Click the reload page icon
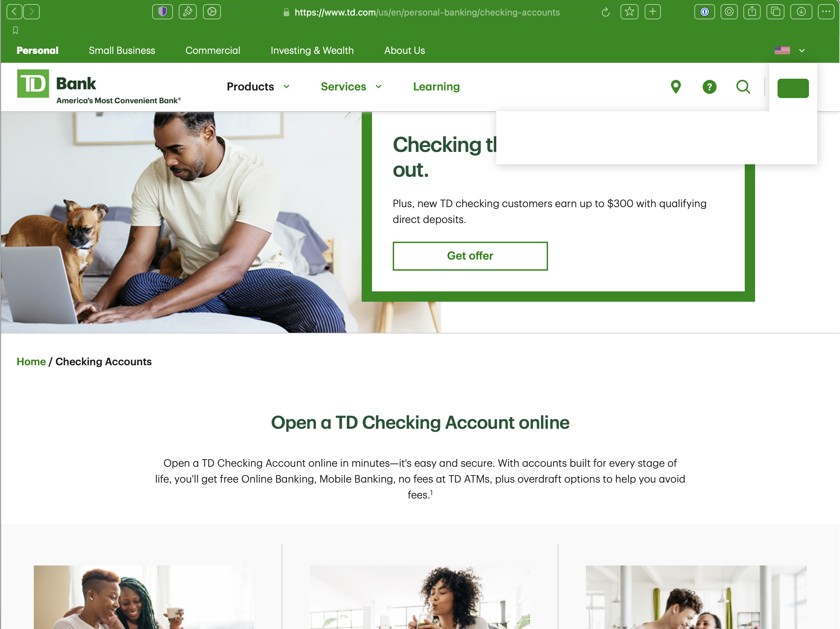Image resolution: width=840 pixels, height=629 pixels. click(x=606, y=12)
